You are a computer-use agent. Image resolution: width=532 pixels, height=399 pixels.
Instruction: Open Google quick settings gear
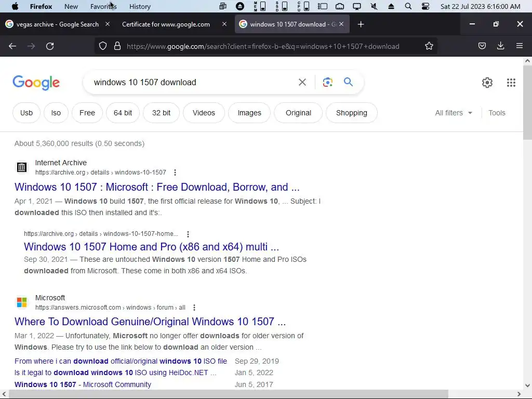(487, 83)
